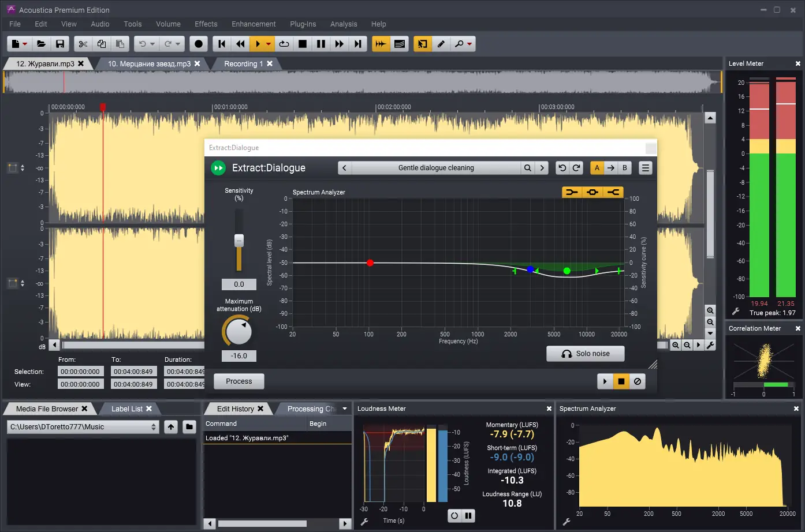Toggle the low-shelf filter mode button
805x532 pixels.
point(572,192)
